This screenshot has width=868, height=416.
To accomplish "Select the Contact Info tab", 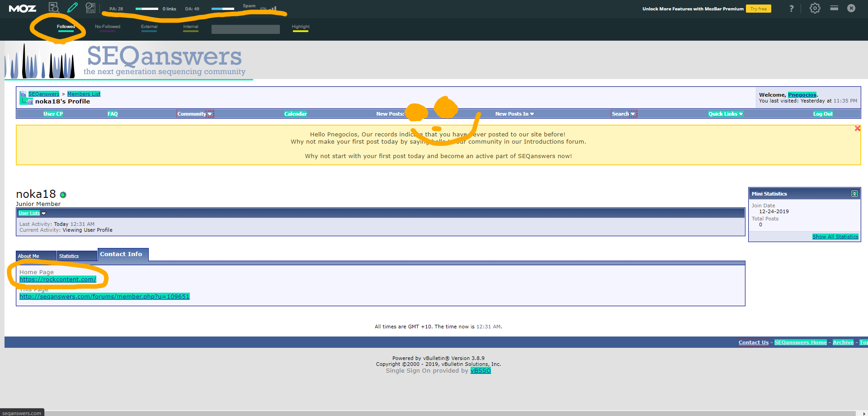I will (123, 254).
